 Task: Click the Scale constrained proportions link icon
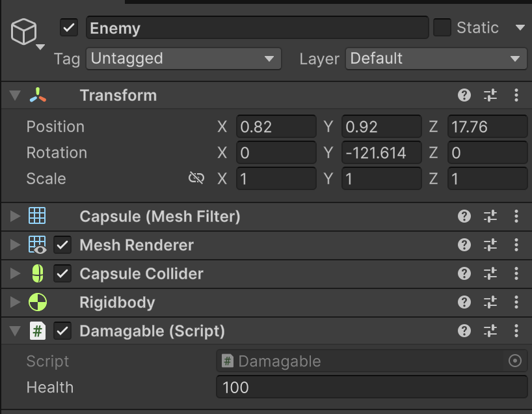point(196,178)
